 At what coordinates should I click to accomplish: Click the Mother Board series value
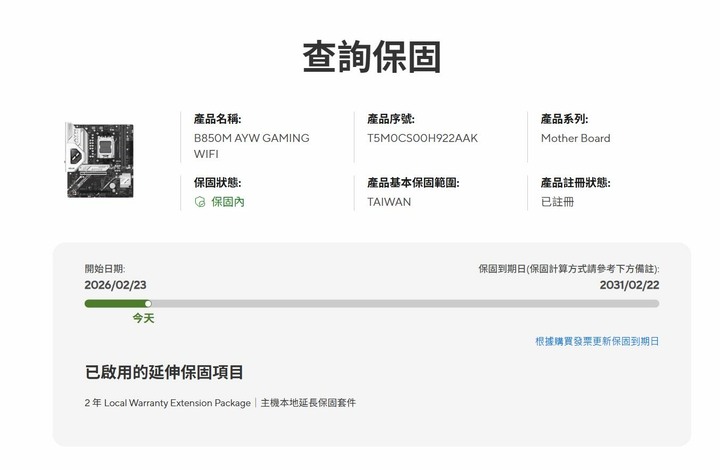coord(575,138)
